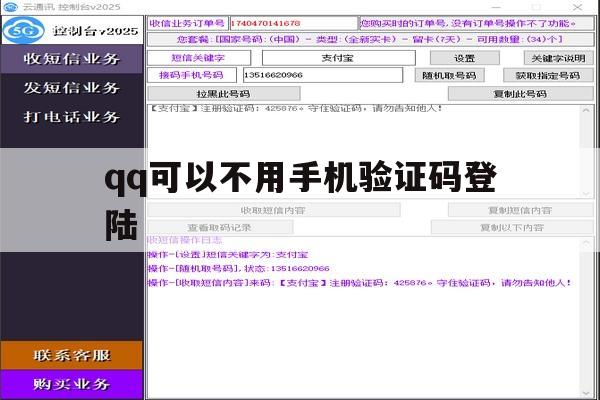Open the 打电话业务 section
Viewport: 600px width, 400px height.
(72, 117)
